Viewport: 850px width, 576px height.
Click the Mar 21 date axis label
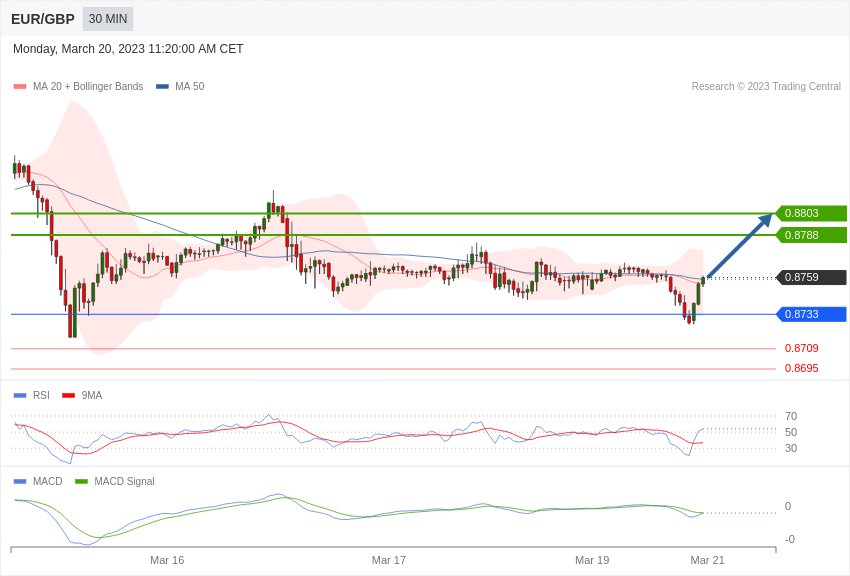(707, 560)
